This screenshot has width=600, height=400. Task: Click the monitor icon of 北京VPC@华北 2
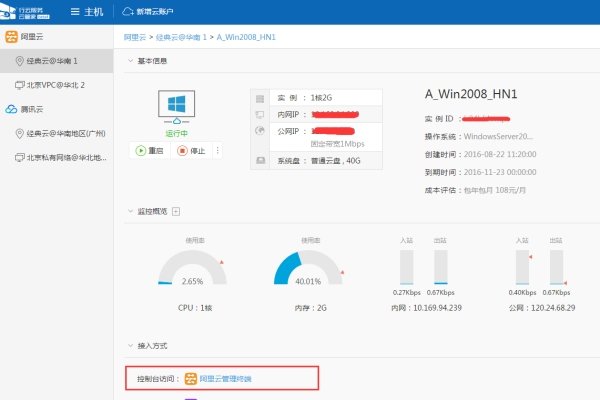pyautogui.click(x=20, y=85)
